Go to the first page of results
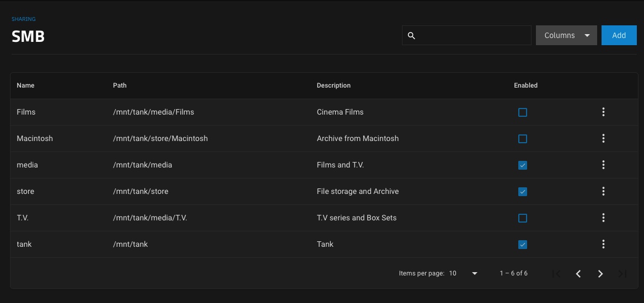The image size is (644, 303). pyautogui.click(x=556, y=273)
